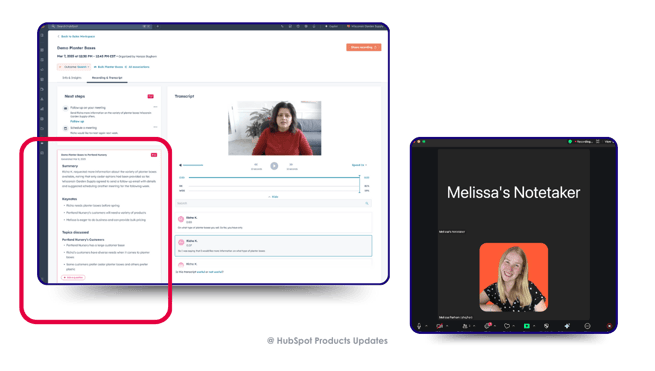Open the Wisconsin Garden Supply account menu
This screenshot has width=655, height=371.
365,26
